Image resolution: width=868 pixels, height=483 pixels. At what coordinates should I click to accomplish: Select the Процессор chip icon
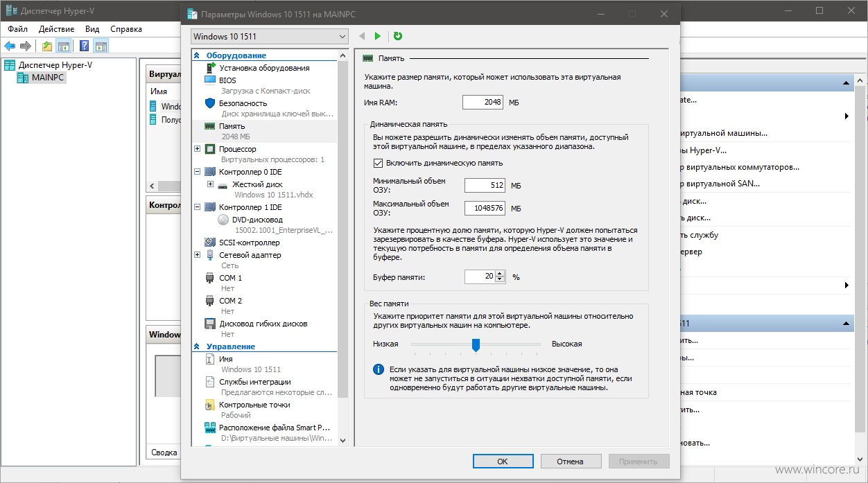coord(210,149)
